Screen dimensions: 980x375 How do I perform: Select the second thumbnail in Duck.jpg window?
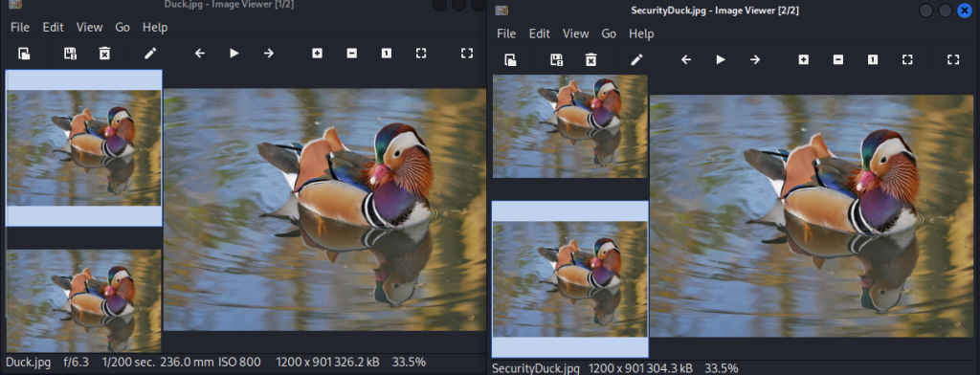point(84,300)
